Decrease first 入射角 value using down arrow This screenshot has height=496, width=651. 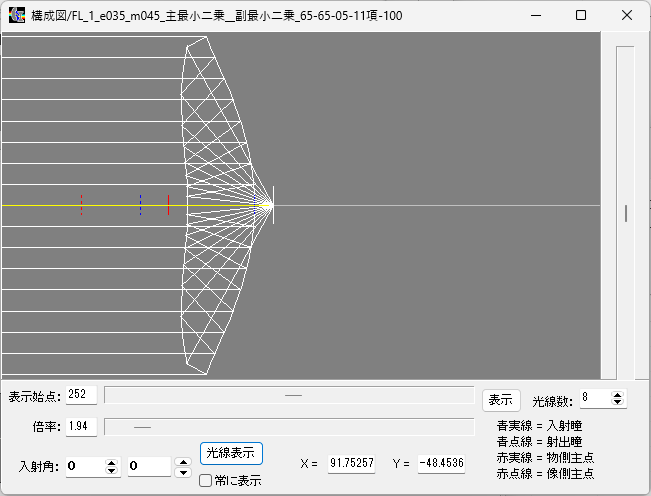(x=111, y=471)
